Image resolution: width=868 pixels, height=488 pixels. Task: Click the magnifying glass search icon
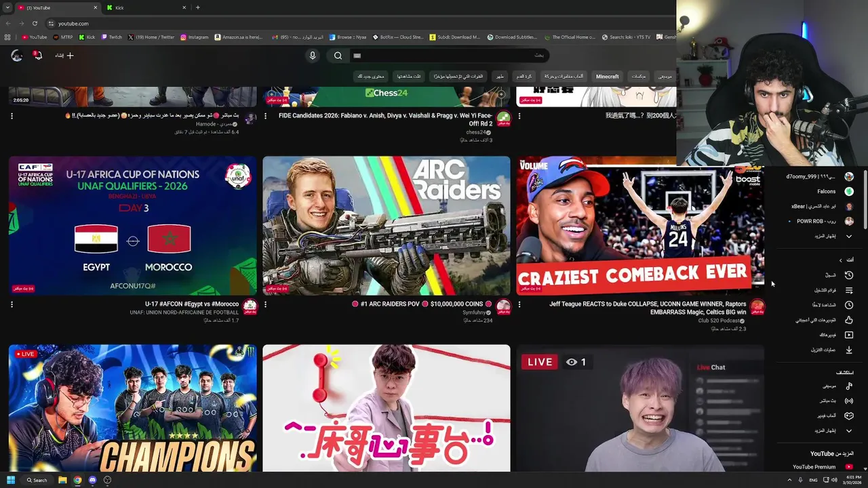click(338, 56)
